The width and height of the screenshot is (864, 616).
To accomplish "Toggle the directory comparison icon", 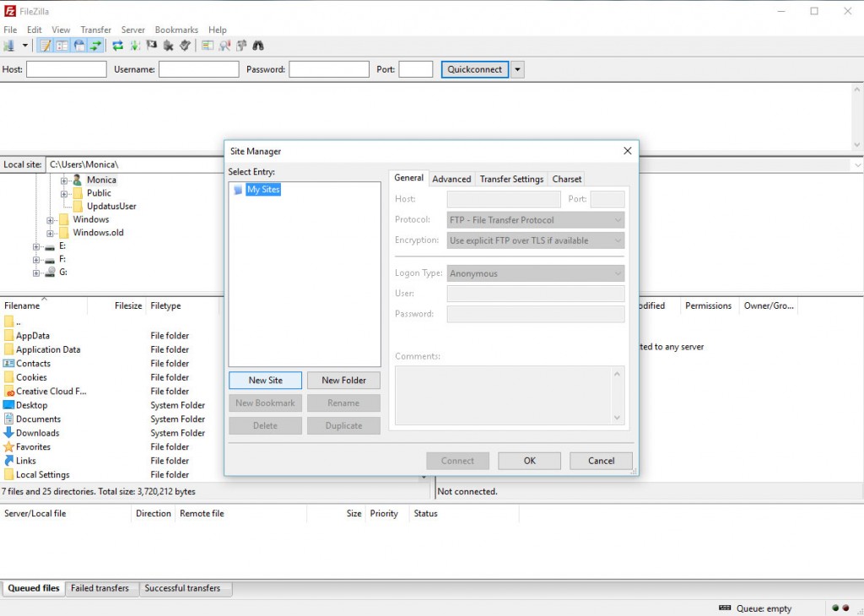I will click(224, 46).
